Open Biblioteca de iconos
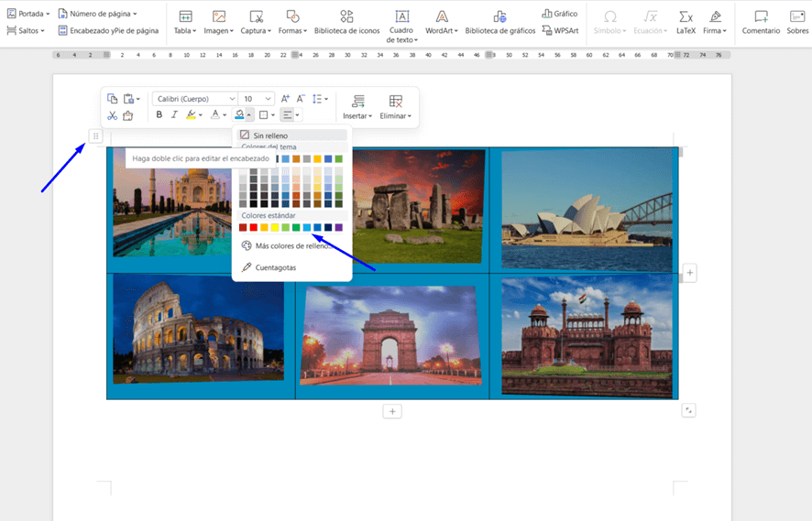The height and width of the screenshot is (521, 812). 346,22
